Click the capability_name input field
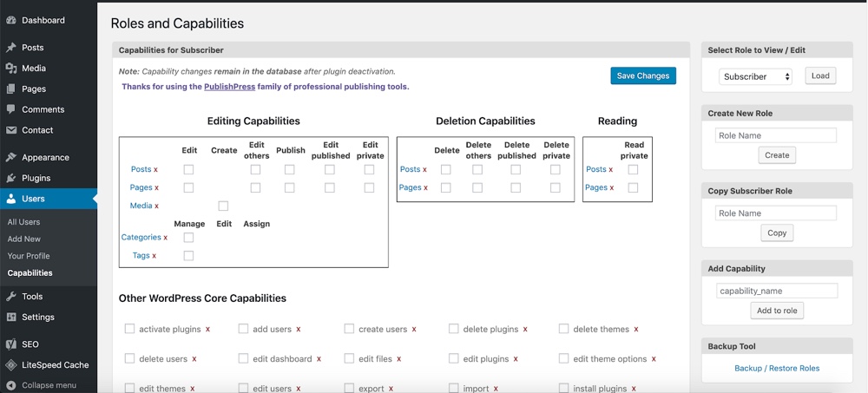 click(777, 291)
